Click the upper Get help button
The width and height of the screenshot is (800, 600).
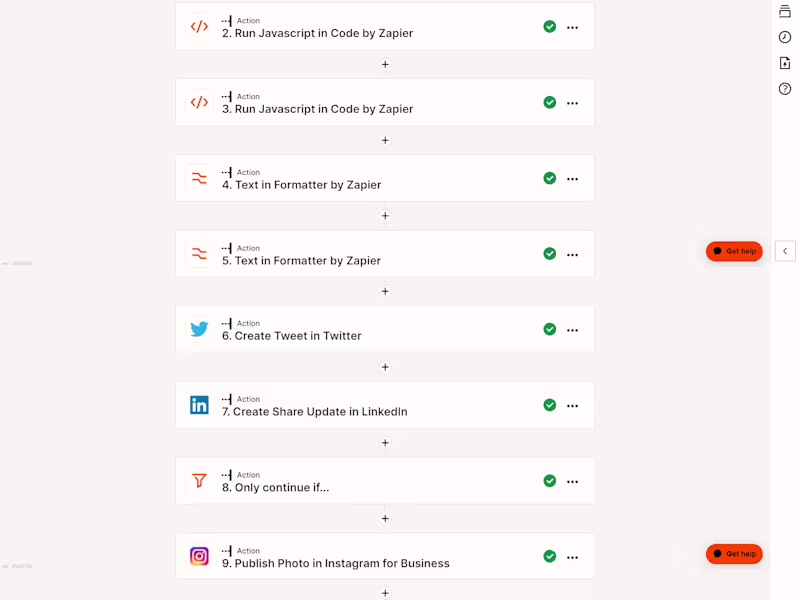734,251
